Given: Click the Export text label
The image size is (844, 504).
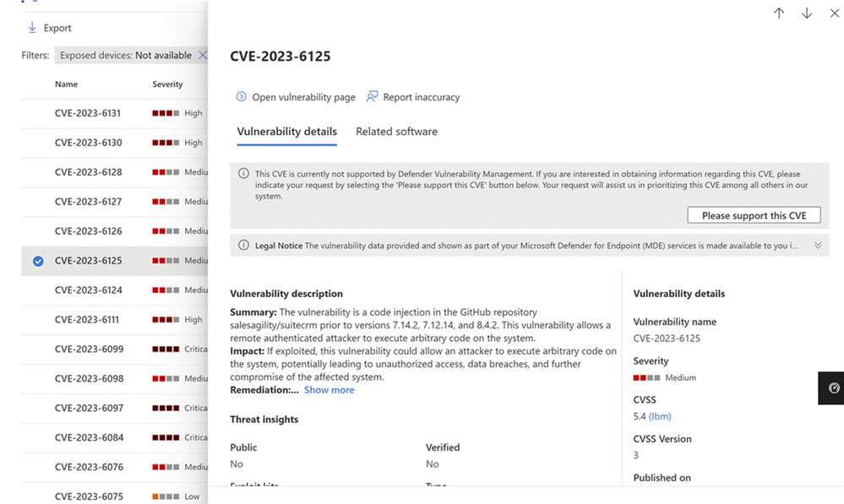Looking at the screenshot, I should coord(57,28).
